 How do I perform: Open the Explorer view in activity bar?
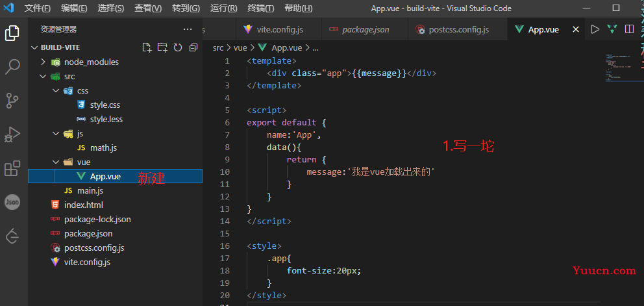coord(12,33)
